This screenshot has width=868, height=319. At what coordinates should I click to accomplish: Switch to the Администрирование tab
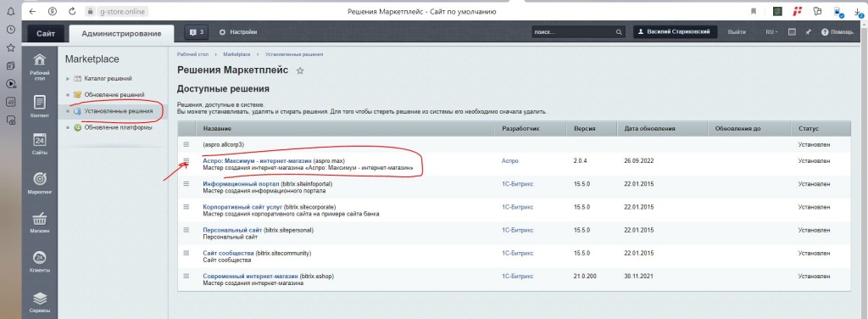(121, 33)
